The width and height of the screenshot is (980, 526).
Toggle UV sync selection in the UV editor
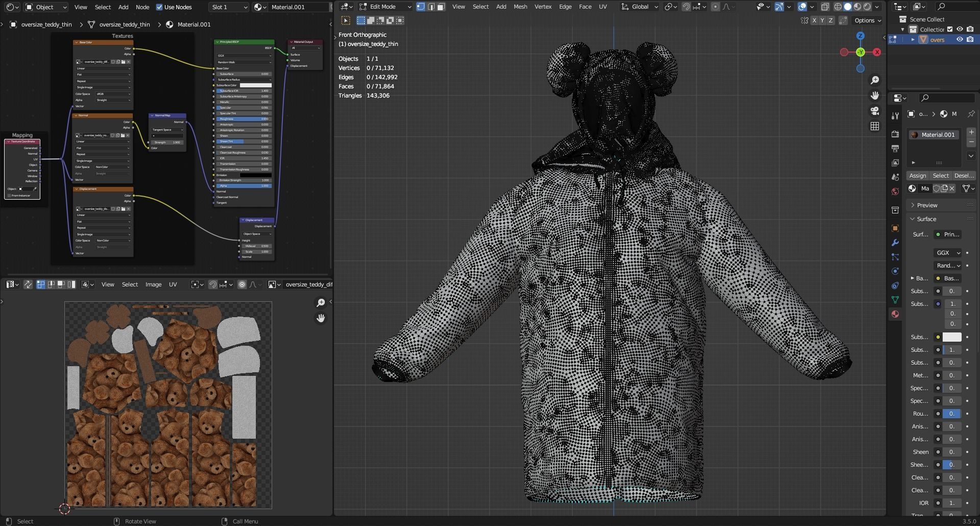pos(28,284)
